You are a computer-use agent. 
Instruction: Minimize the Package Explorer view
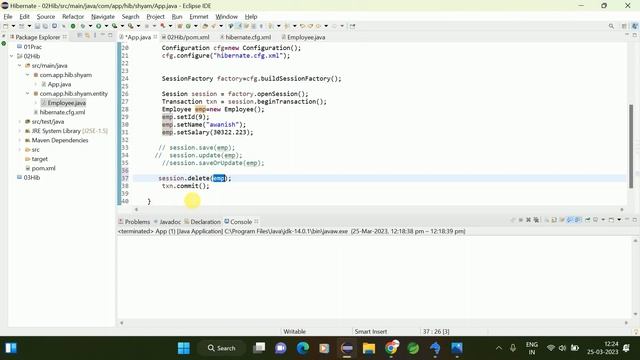click(x=102, y=36)
